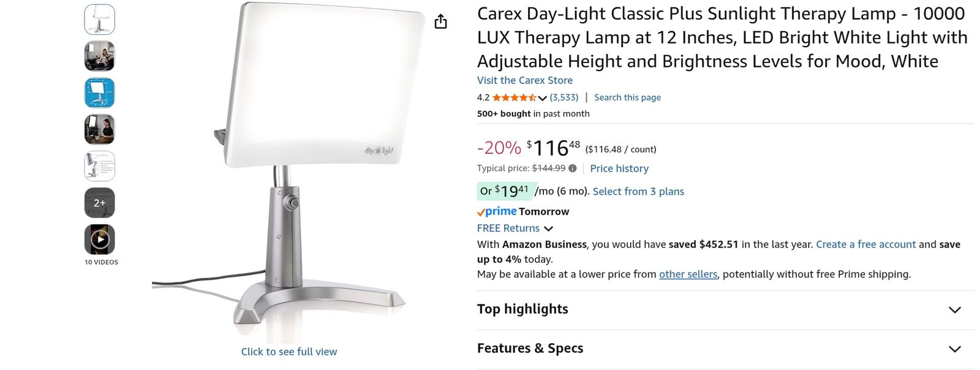
Task: Play the product videos via the play icon
Action: 100,240
